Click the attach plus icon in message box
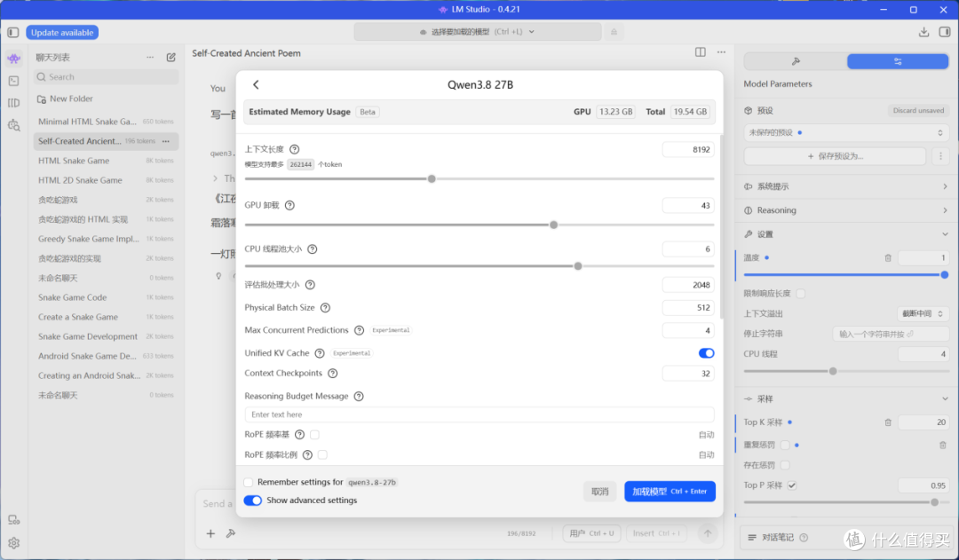959x560 pixels. click(210, 533)
